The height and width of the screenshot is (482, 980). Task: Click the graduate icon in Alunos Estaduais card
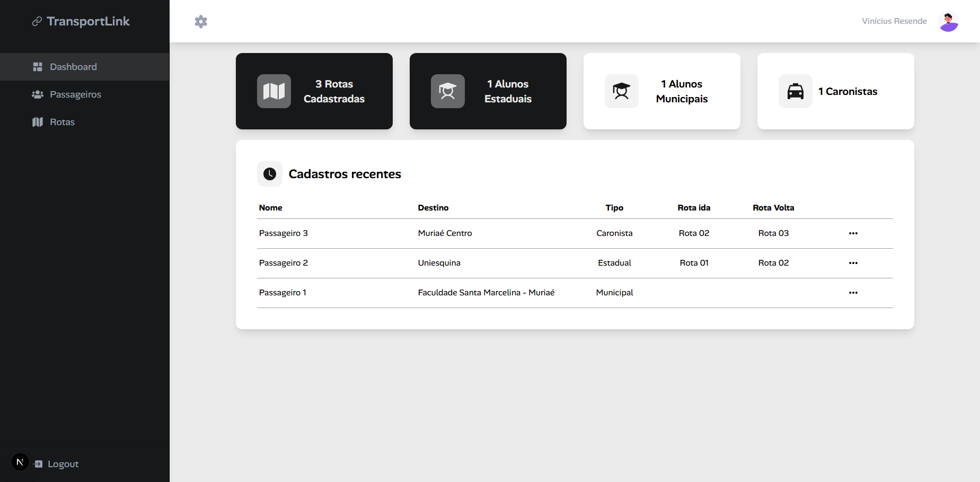447,91
